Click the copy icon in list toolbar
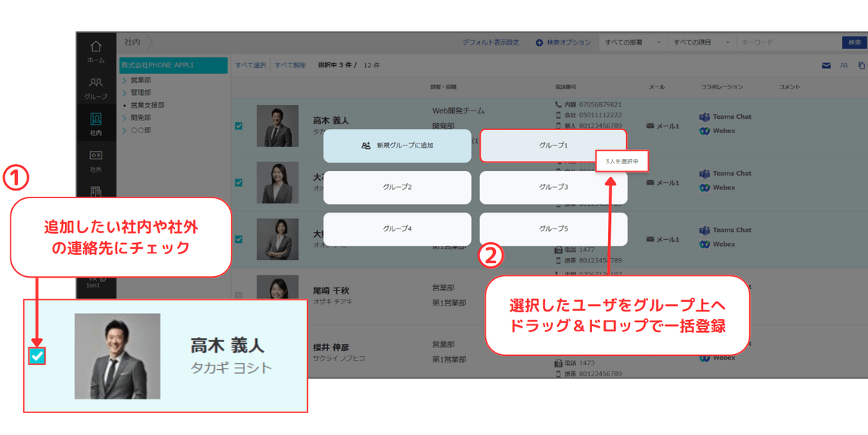Screen dimensions: 868x435 pyautogui.click(x=861, y=65)
